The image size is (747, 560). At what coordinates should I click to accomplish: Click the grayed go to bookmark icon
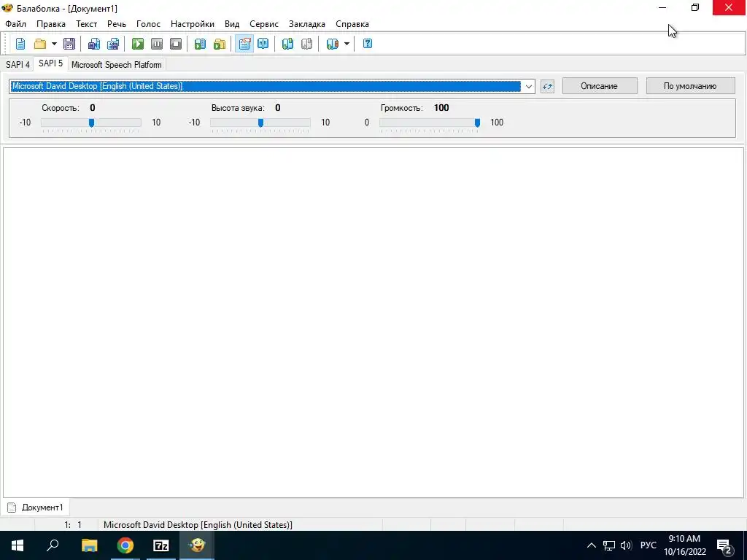pos(306,44)
